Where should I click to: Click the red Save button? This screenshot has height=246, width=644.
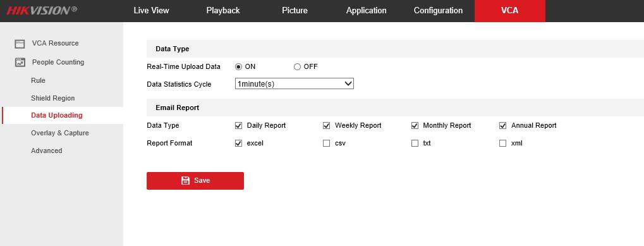195,181
